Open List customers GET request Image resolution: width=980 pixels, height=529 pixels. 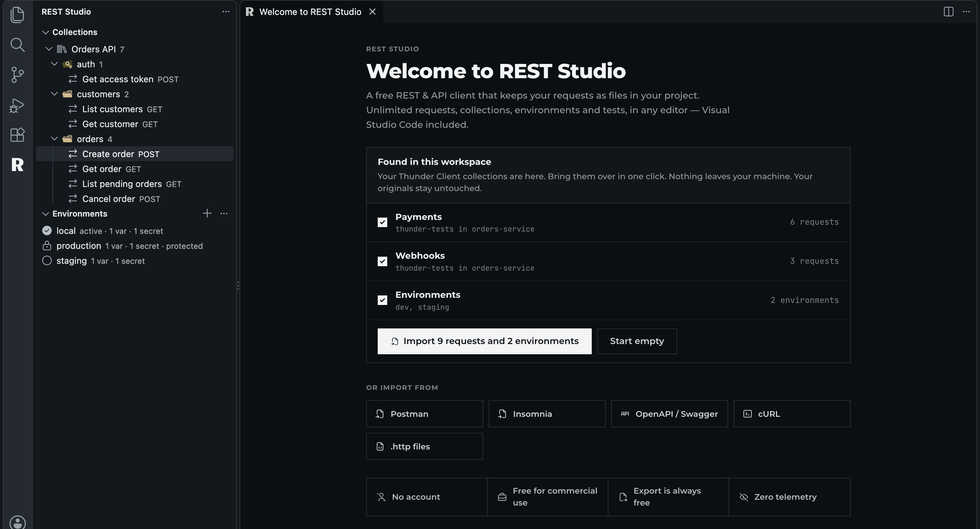(135, 109)
